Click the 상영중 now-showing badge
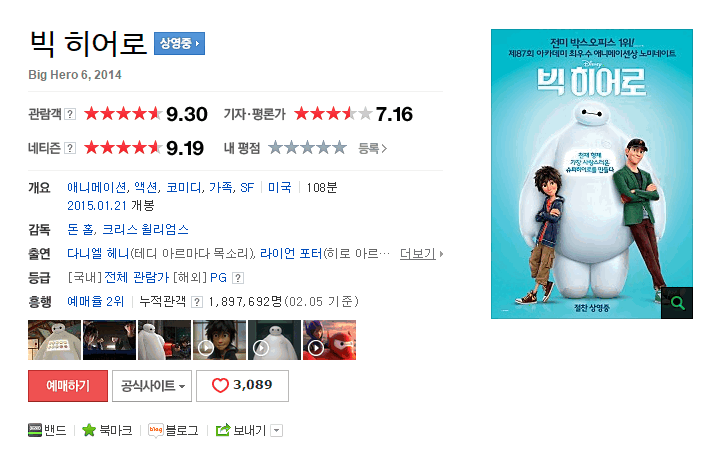Viewport: 713px width, 456px height. pos(180,44)
